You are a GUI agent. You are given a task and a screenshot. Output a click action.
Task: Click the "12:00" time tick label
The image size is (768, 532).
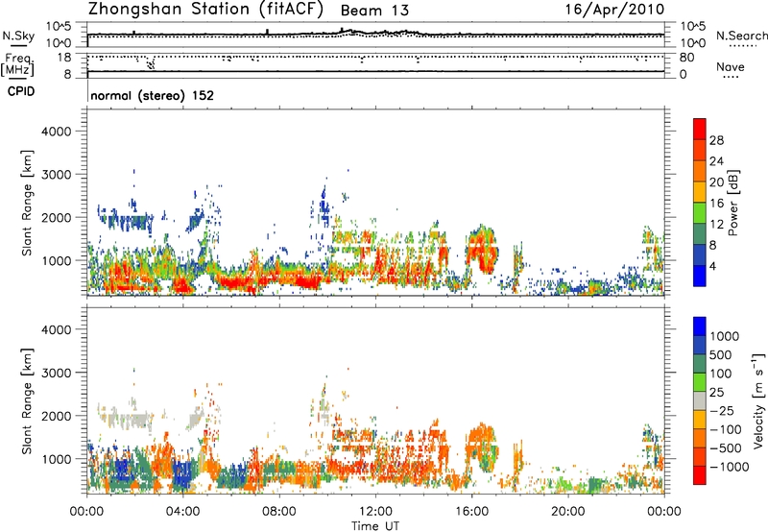pos(375,512)
